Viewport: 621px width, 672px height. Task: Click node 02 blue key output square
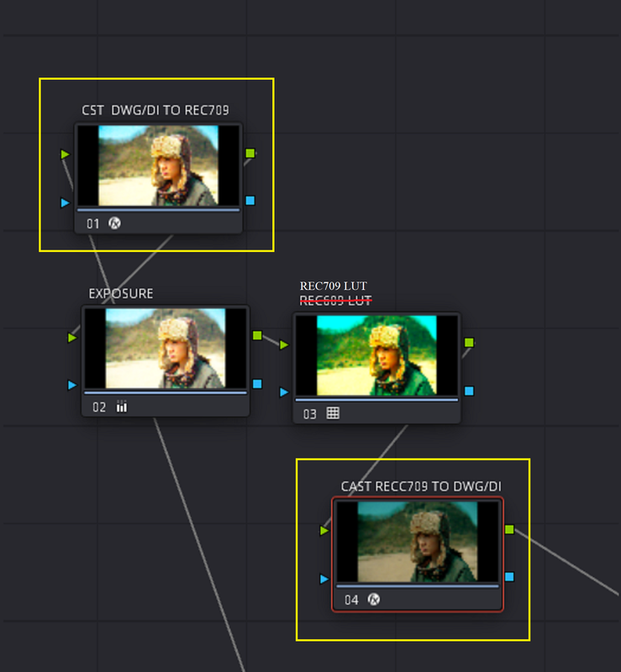point(257,384)
